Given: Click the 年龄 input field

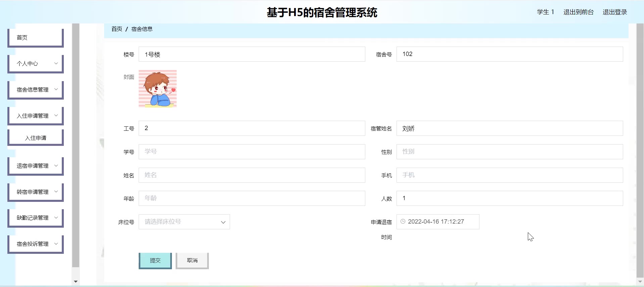Looking at the screenshot, I should coord(252,198).
